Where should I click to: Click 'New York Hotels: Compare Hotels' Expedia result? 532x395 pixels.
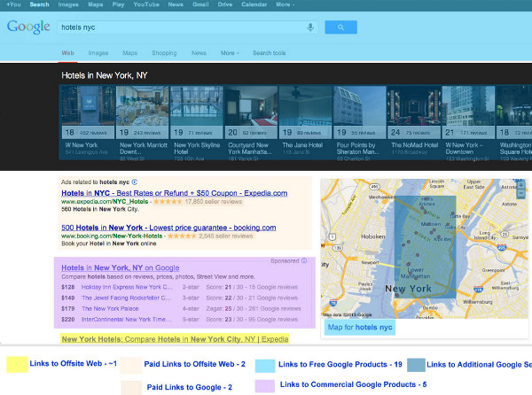[x=175, y=339]
